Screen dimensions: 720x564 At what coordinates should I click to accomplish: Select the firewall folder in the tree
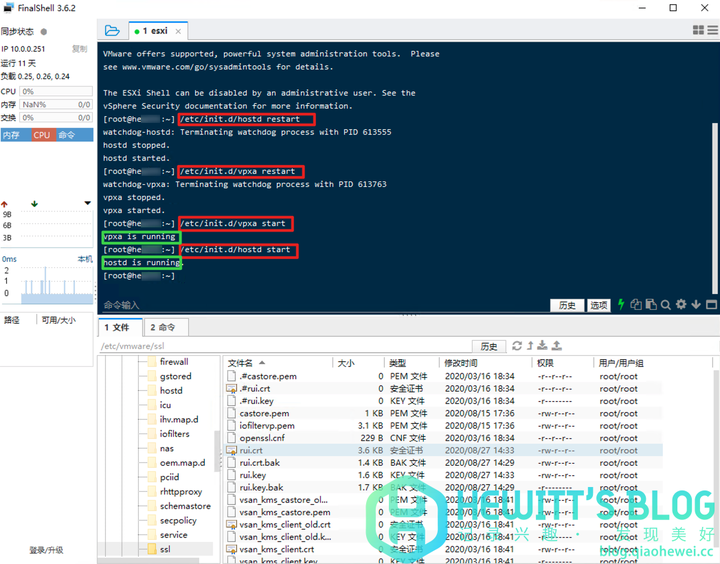click(173, 362)
